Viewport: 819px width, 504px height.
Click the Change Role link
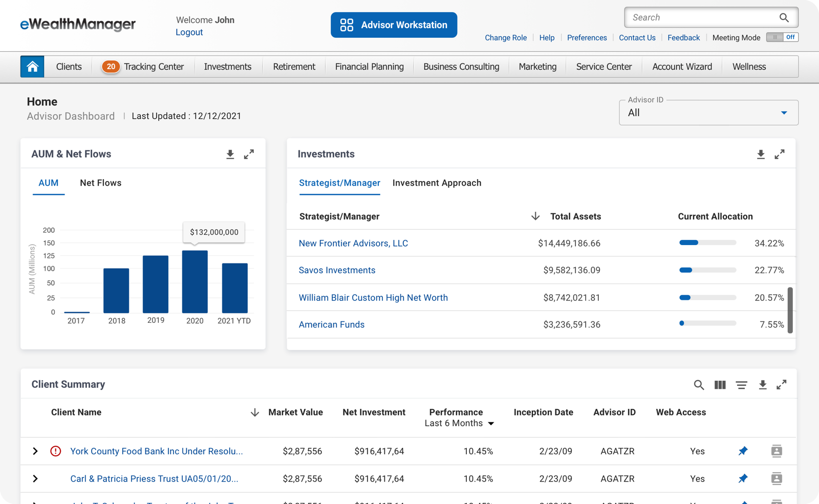pos(506,38)
